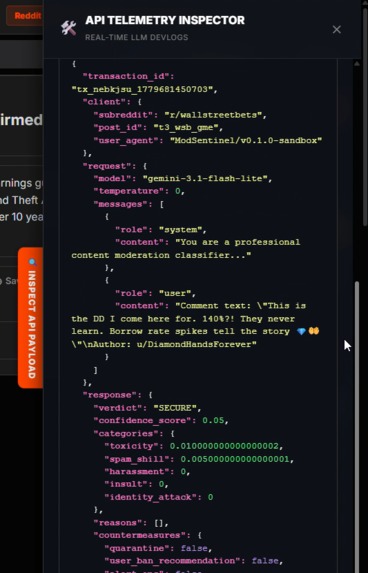The height and width of the screenshot is (573, 368).
Task: Click the role value "user"
Action: click(x=175, y=293)
